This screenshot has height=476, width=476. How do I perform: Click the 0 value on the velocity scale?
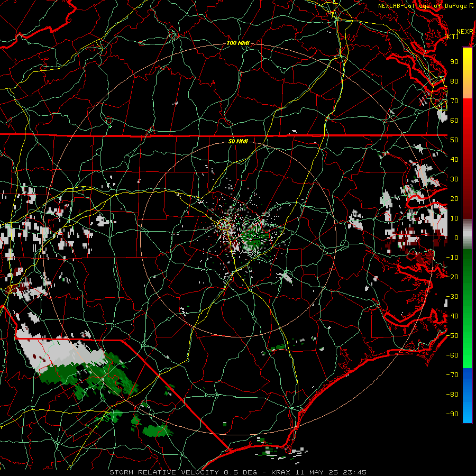coord(456,237)
